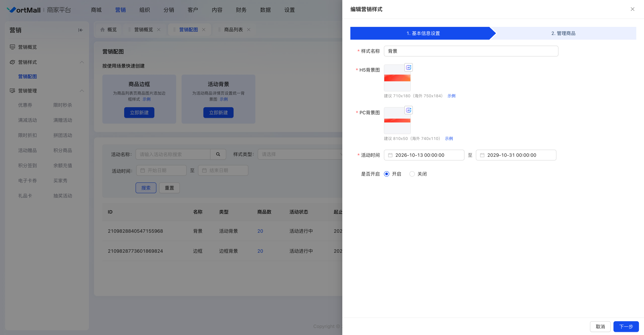Click calendar icon in 结束日期 filter

click(204, 170)
